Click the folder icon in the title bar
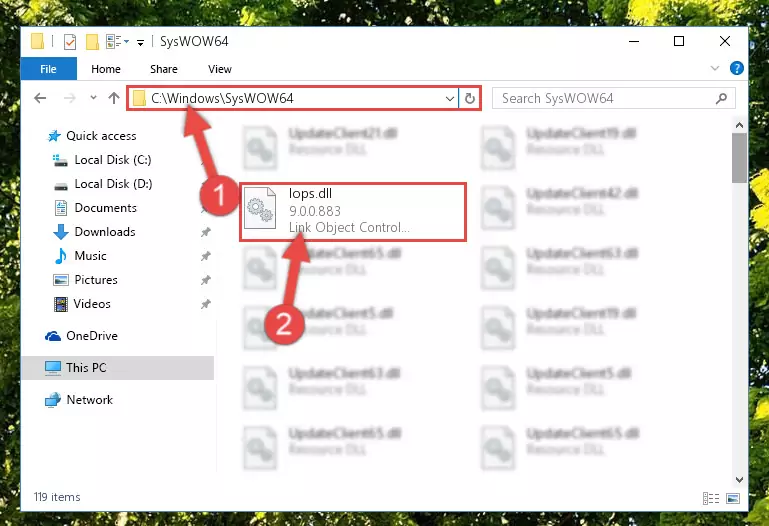The image size is (769, 526). [37, 42]
